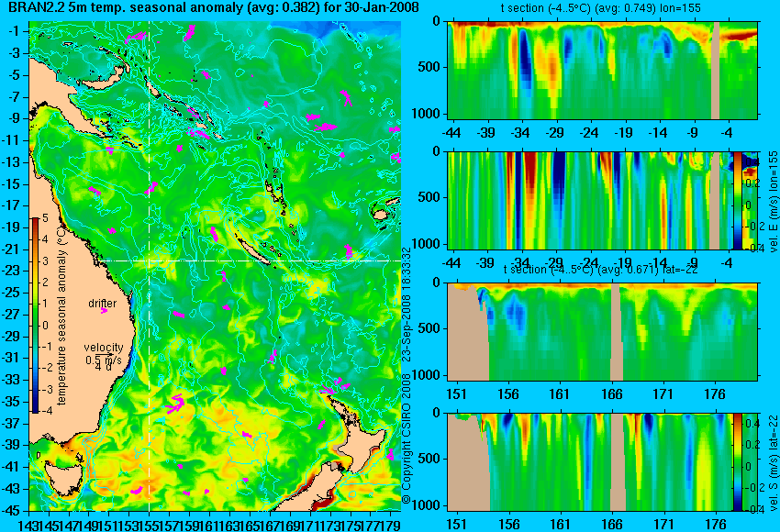
Task: Click the '-19' tick on top temperature section
Action: click(x=623, y=133)
